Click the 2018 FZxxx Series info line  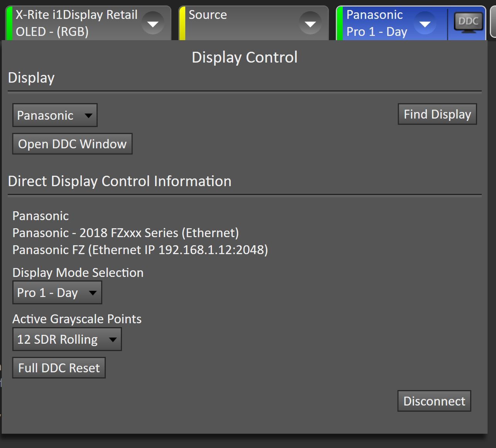coord(125,233)
